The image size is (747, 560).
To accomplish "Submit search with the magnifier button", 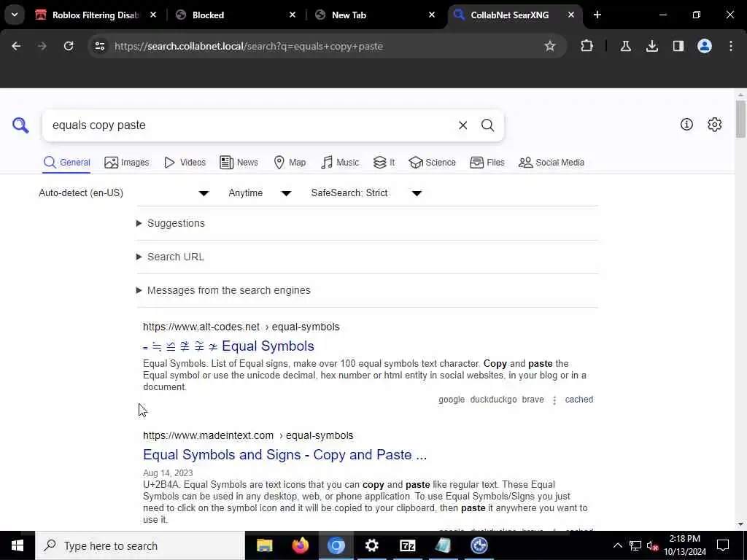I will (487, 125).
